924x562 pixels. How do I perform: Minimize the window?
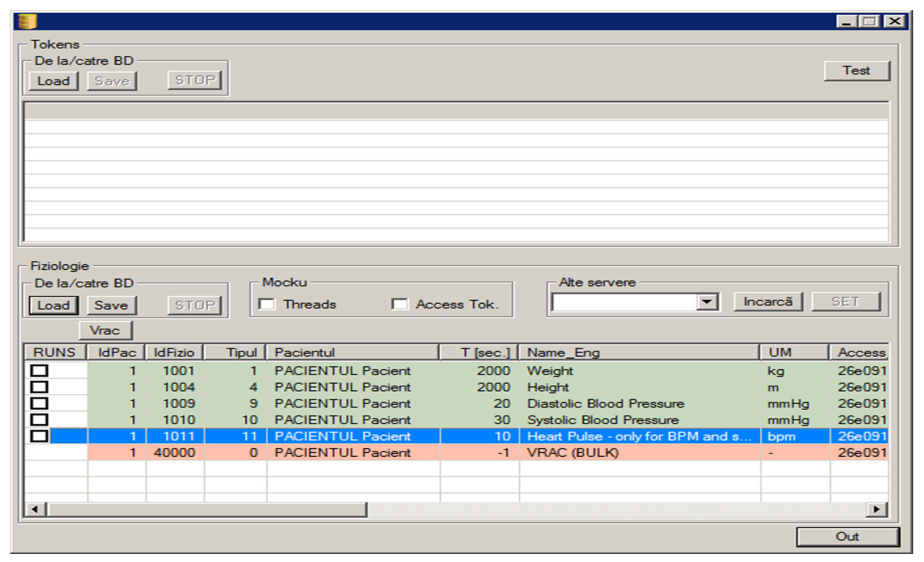click(x=846, y=21)
